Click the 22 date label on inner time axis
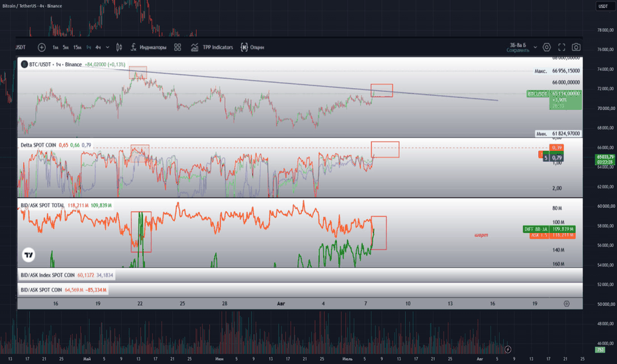The width and height of the screenshot is (617, 364). pyautogui.click(x=140, y=303)
